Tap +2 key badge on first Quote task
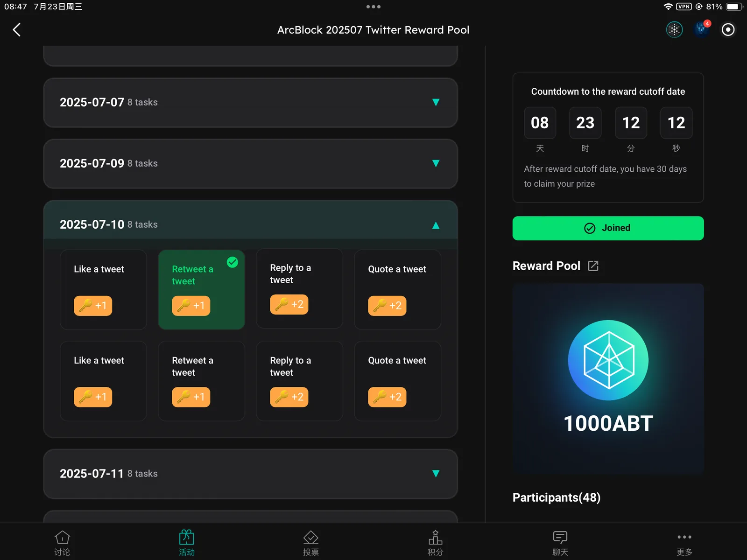Screen dimensions: 747x560 pos(387,306)
